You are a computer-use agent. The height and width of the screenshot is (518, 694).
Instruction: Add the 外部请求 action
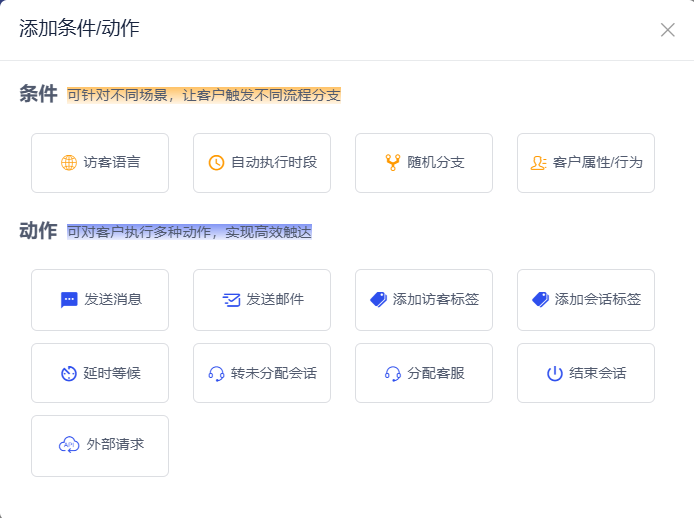[100, 446]
